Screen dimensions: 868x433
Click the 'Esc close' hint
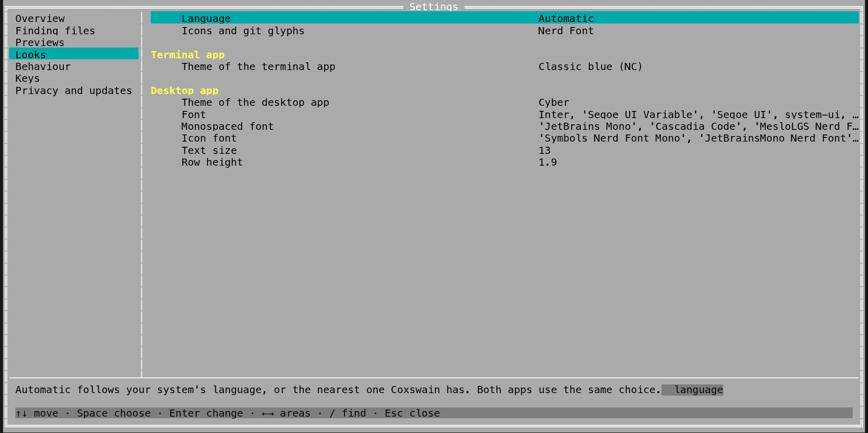412,413
